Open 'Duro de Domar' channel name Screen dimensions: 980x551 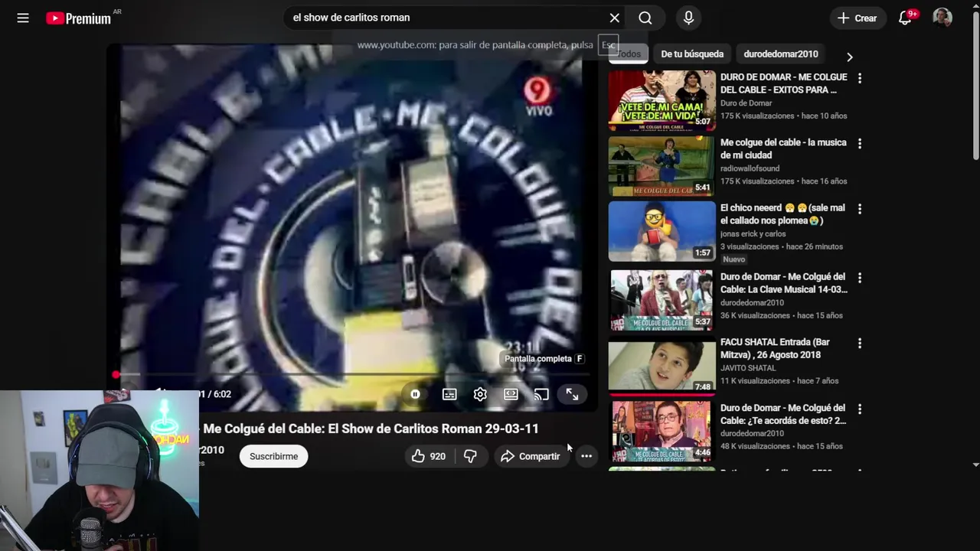coord(746,103)
